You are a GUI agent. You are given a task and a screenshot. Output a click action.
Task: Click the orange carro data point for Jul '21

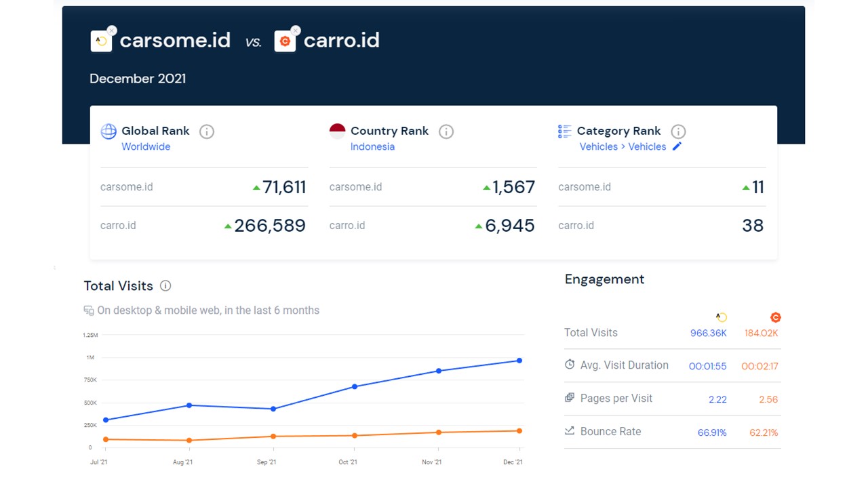106,439
